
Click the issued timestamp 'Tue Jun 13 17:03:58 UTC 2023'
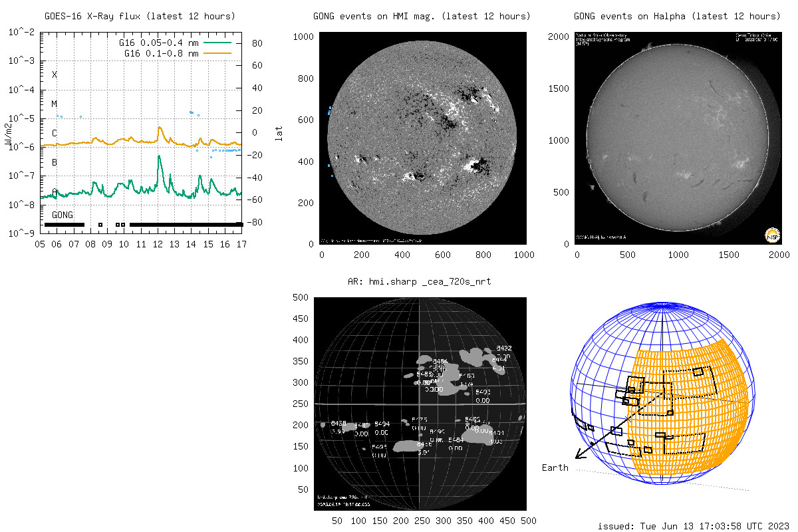(716, 526)
